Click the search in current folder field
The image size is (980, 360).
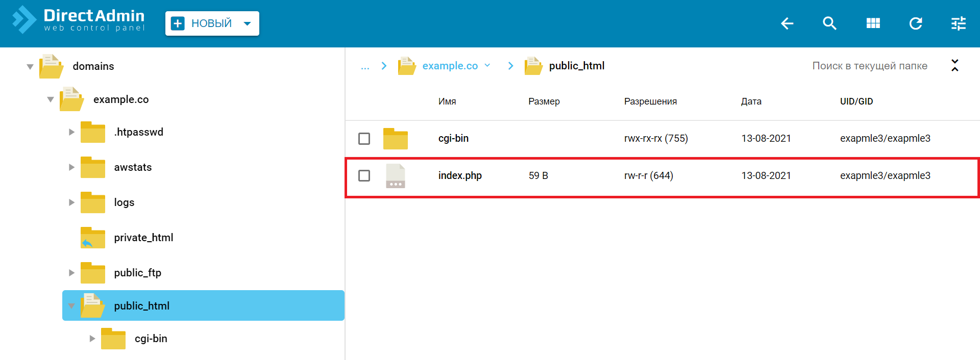[869, 66]
